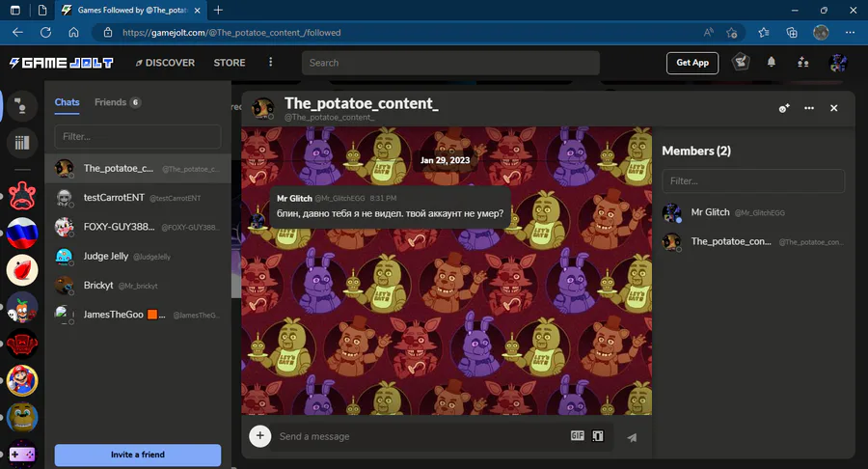Add this page to favorites
This screenshot has width=868, height=469.
pyautogui.click(x=731, y=33)
